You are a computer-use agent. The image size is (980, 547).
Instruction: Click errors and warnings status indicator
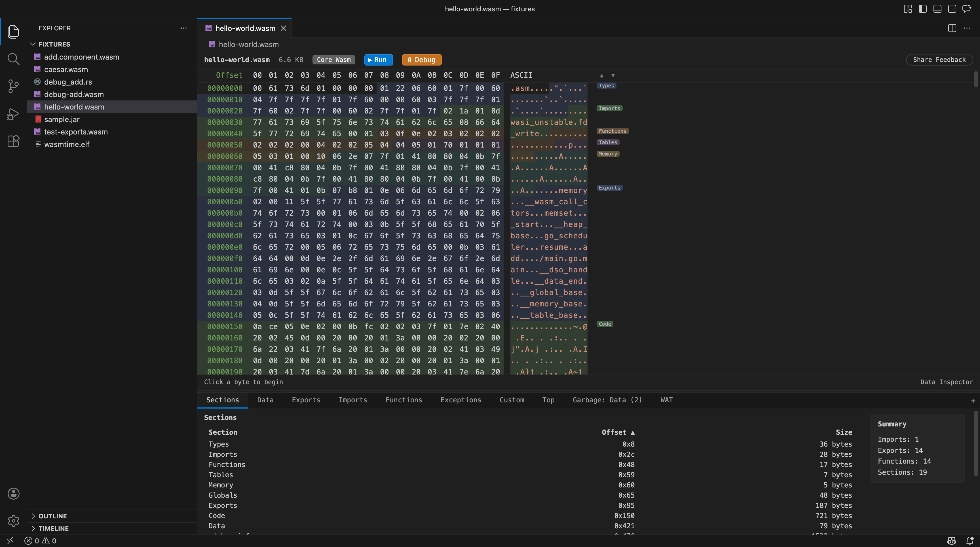[40, 540]
